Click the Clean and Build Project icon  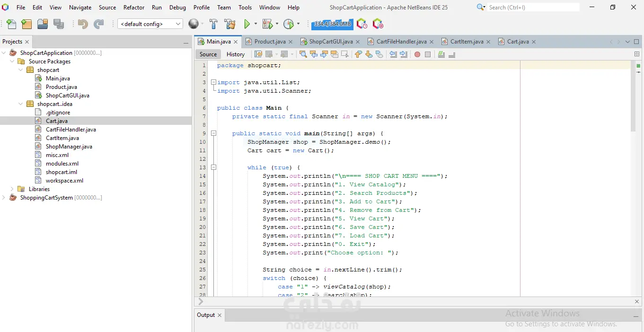230,24
